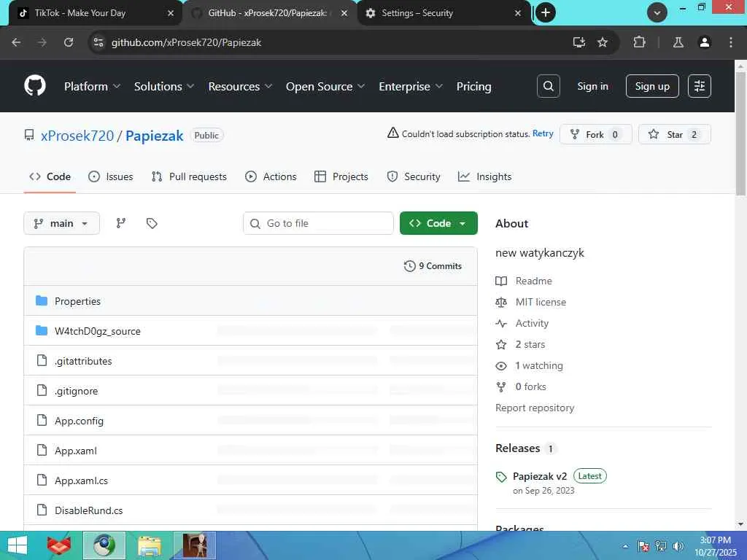Star the repository with the Star button
This screenshot has width=747, height=560.
click(x=674, y=134)
